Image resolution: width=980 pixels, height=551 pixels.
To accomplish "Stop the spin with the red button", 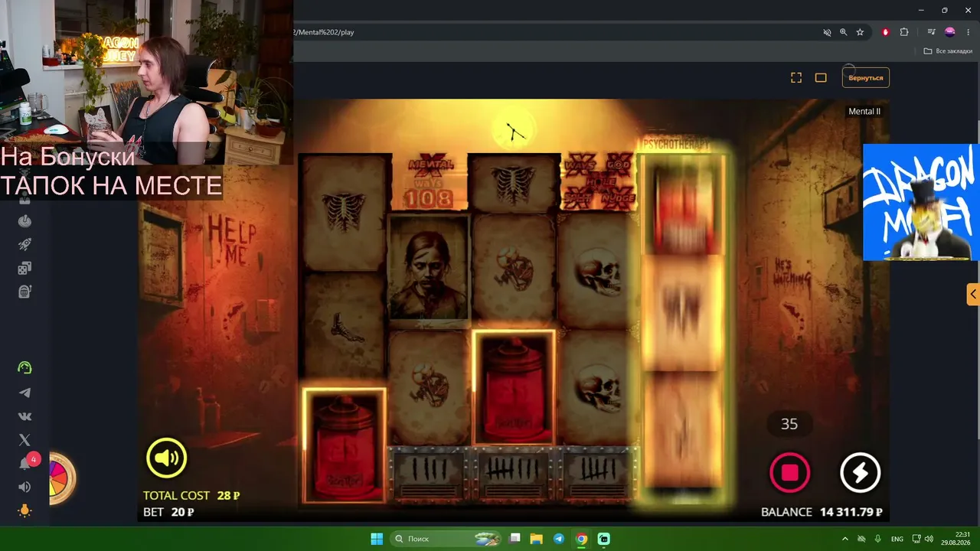I will [x=789, y=472].
